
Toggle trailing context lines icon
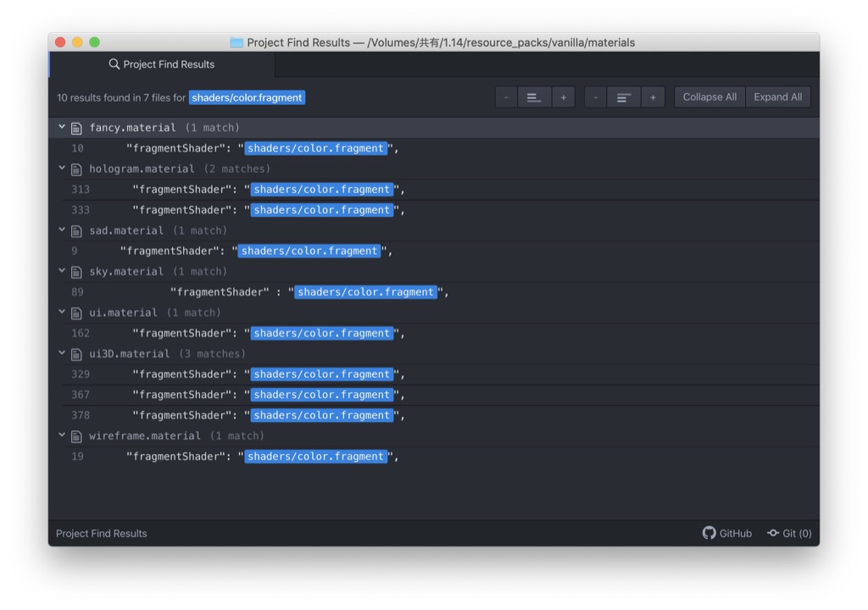pos(623,97)
